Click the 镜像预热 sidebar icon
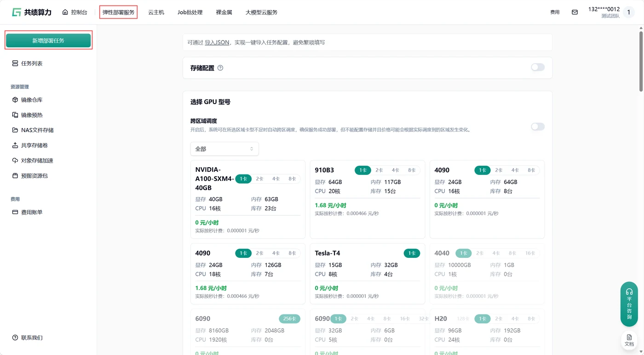 pyautogui.click(x=15, y=115)
